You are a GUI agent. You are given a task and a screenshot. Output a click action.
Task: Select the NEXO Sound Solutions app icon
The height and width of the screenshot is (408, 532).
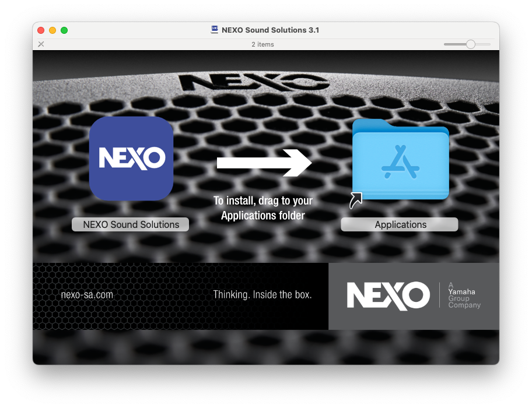coord(131,159)
